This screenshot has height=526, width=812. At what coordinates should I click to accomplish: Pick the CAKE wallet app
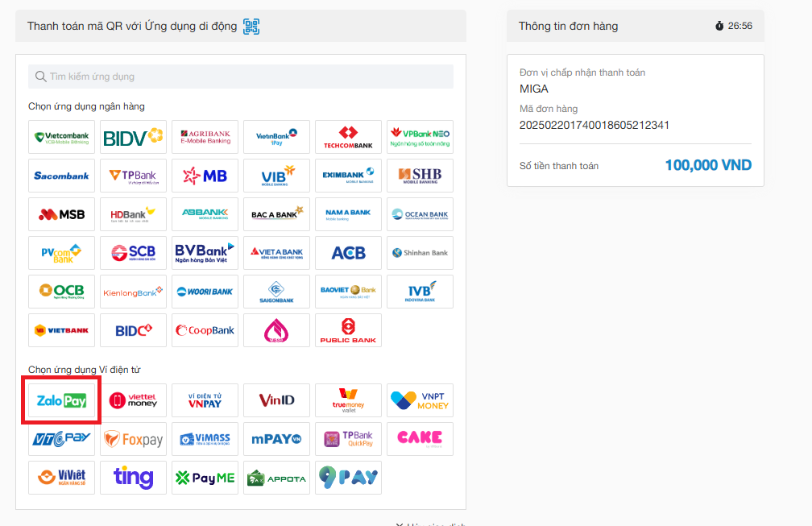tap(420, 439)
